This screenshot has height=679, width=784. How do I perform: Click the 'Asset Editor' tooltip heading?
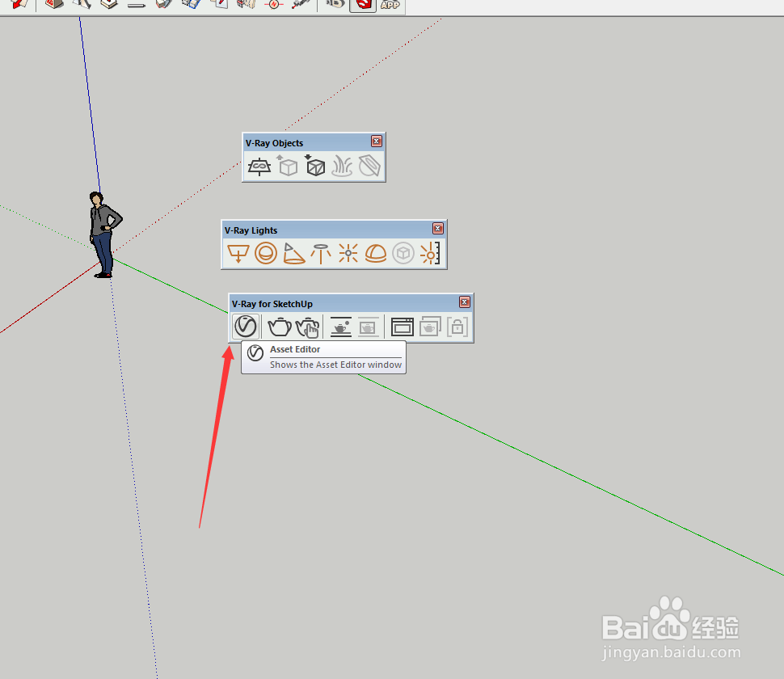pos(295,349)
